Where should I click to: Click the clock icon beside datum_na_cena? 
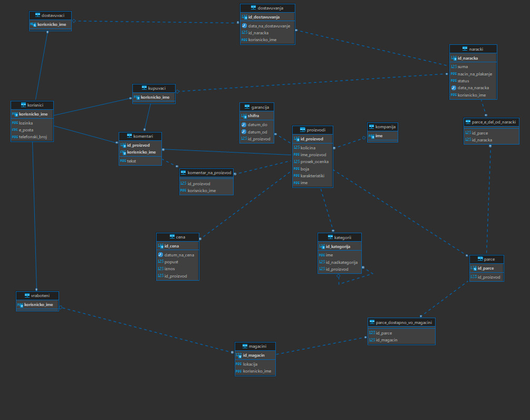[x=160, y=255]
